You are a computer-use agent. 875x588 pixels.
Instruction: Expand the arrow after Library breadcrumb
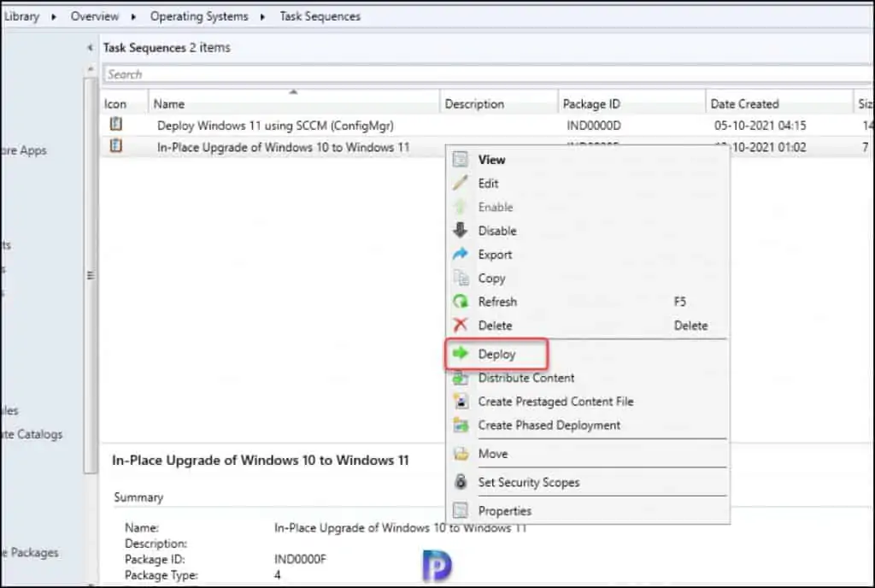[x=54, y=17]
